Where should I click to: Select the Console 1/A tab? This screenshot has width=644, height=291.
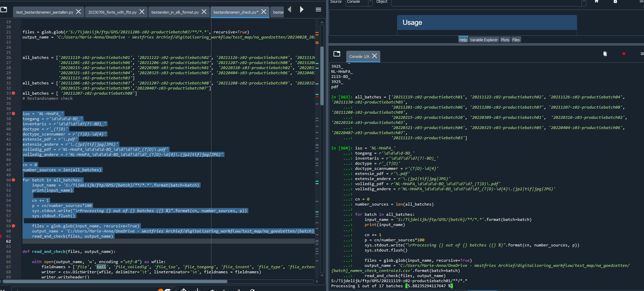pyautogui.click(x=363, y=56)
